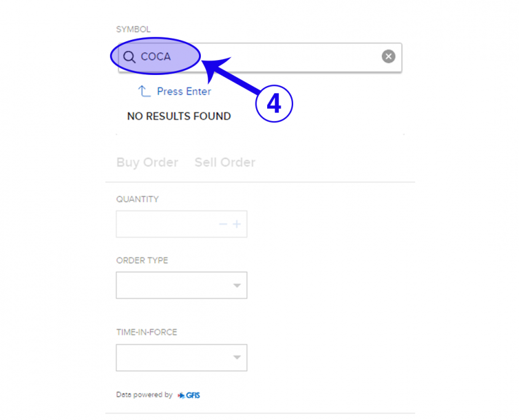Clear the symbol search with X button
The width and height of the screenshot is (519, 420).
388,57
